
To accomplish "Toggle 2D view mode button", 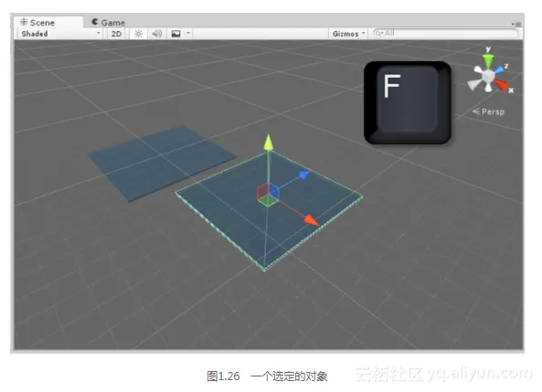I will (x=116, y=34).
